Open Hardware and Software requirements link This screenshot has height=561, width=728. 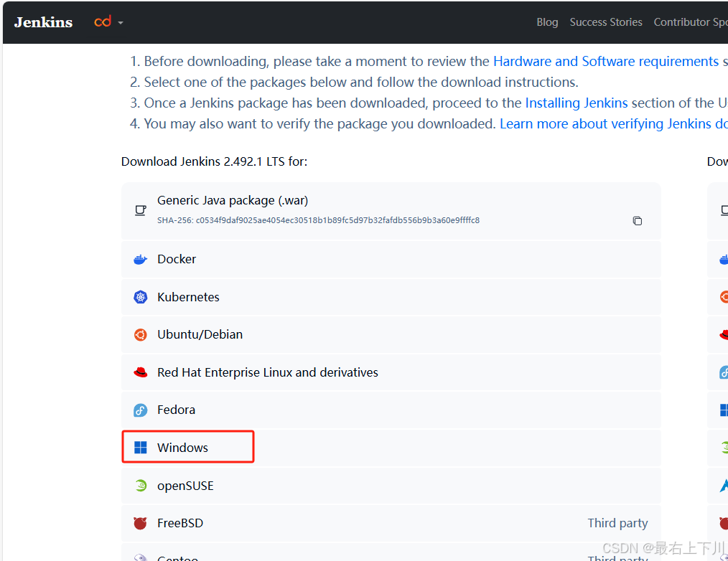[605, 61]
